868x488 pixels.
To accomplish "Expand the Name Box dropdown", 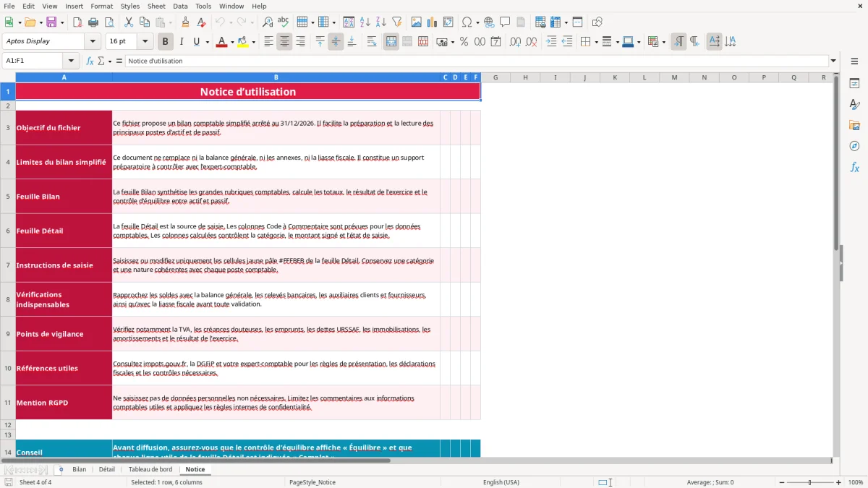I will pyautogui.click(x=70, y=61).
